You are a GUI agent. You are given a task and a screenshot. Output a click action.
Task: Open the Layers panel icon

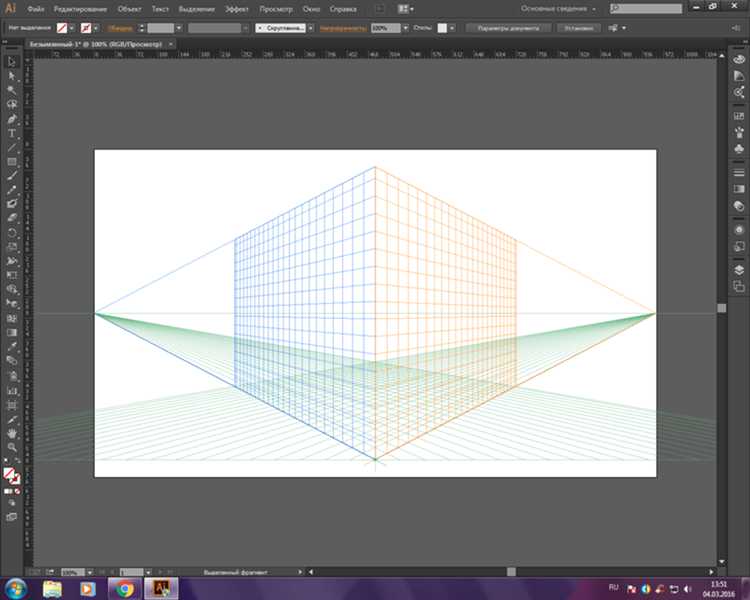tap(739, 270)
